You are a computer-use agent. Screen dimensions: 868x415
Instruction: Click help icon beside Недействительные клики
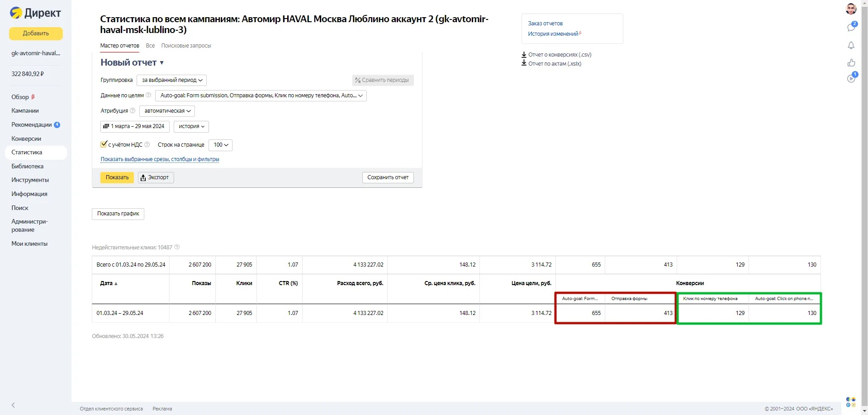click(x=177, y=247)
